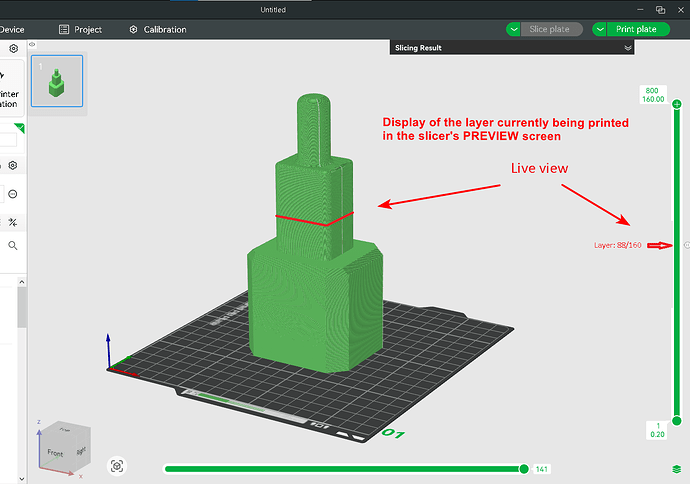Click top handle of vertical layer slider
The height and width of the screenshot is (484, 690).
(x=677, y=104)
